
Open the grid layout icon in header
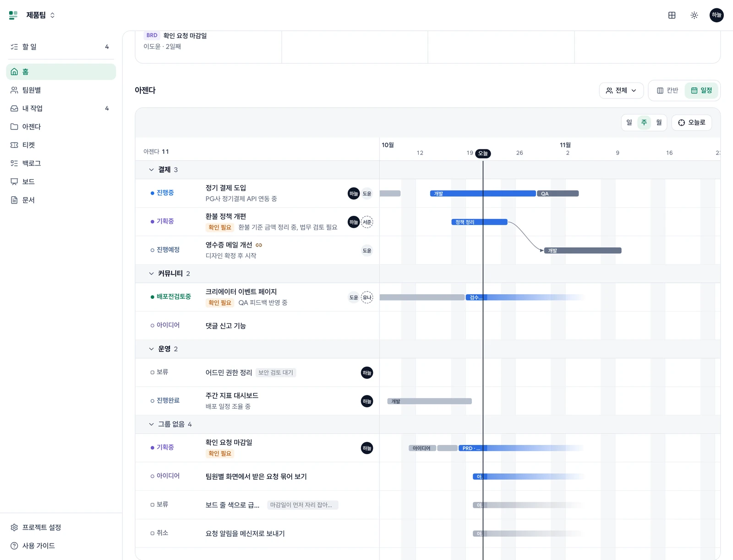(672, 15)
